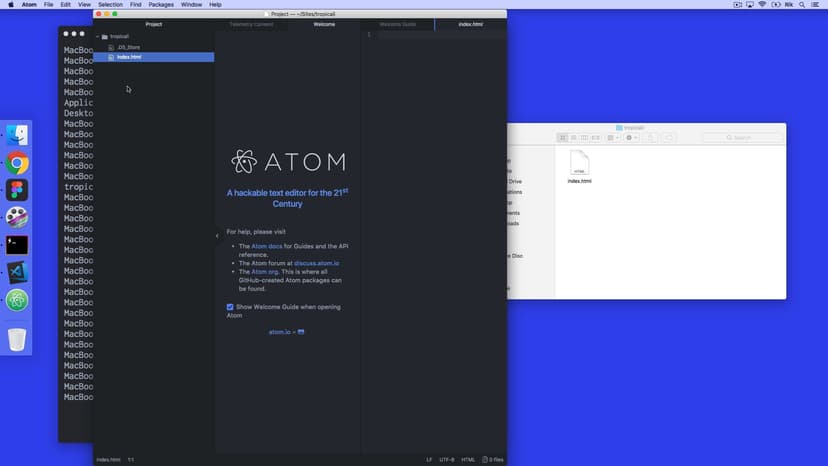Image resolution: width=828 pixels, height=466 pixels.
Task: Open Figma from the Dock
Action: tap(17, 190)
